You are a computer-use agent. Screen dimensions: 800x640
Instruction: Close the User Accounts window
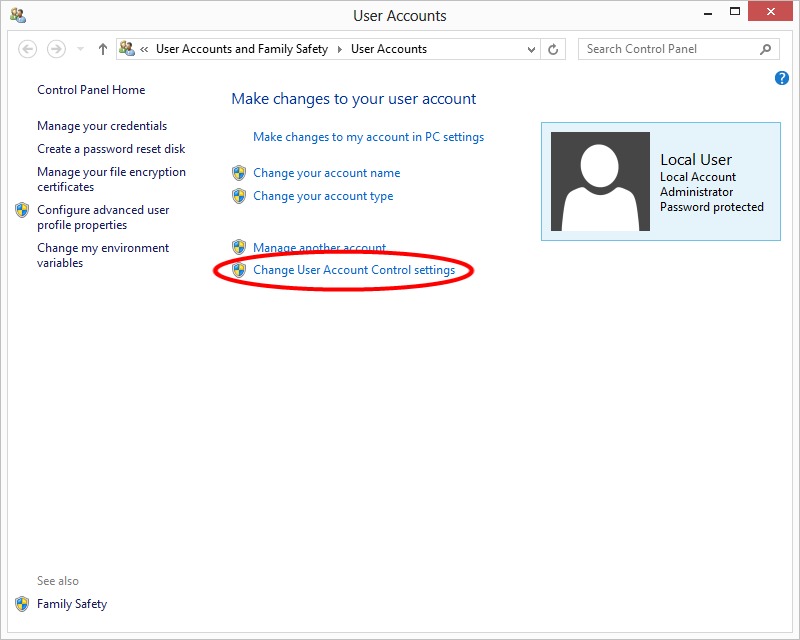[770, 11]
